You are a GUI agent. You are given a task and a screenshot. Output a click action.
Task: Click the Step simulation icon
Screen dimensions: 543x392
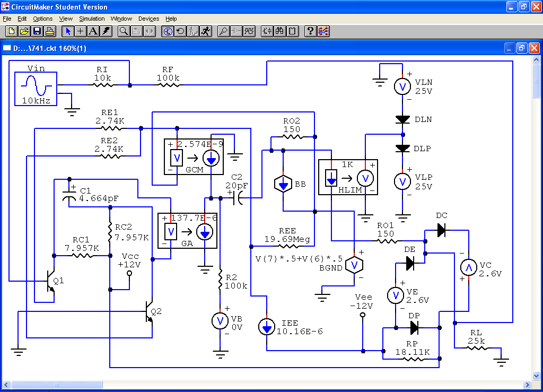[x=193, y=31]
